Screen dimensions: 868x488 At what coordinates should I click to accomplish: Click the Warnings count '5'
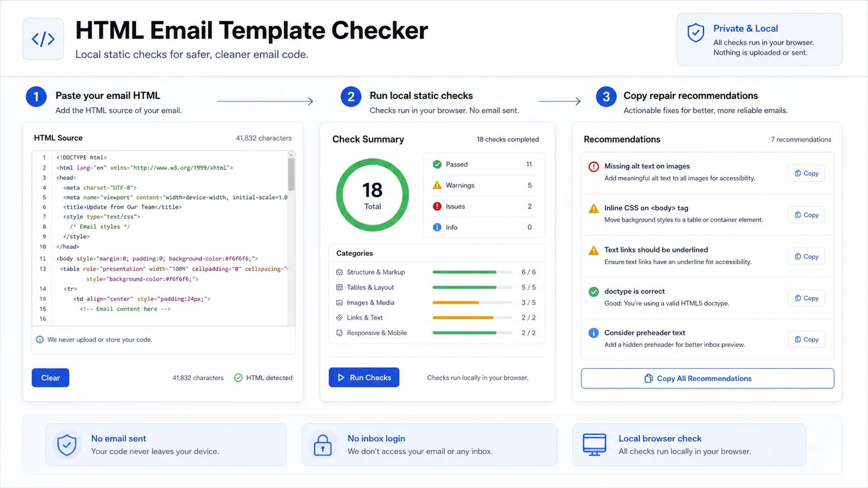click(530, 185)
